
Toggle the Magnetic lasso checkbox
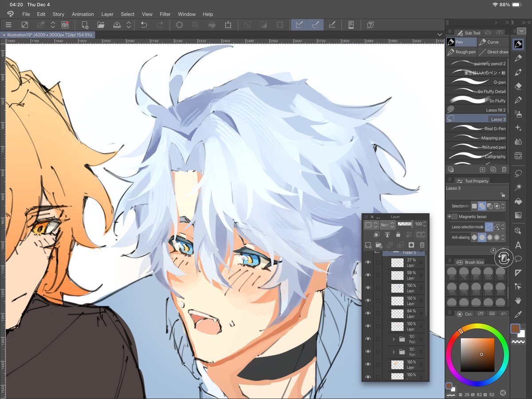point(454,216)
